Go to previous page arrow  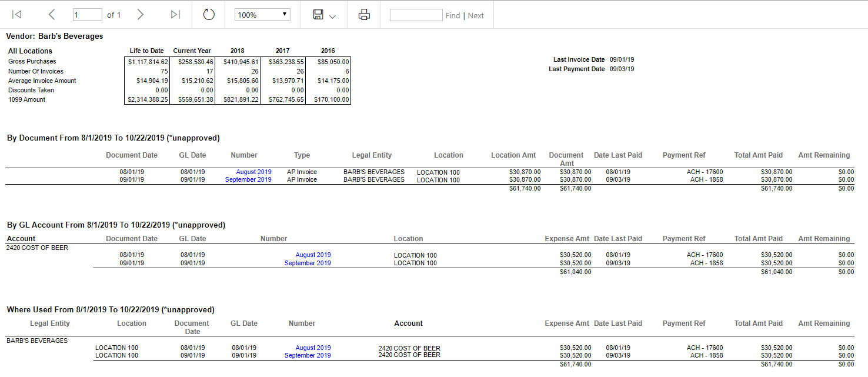point(52,15)
